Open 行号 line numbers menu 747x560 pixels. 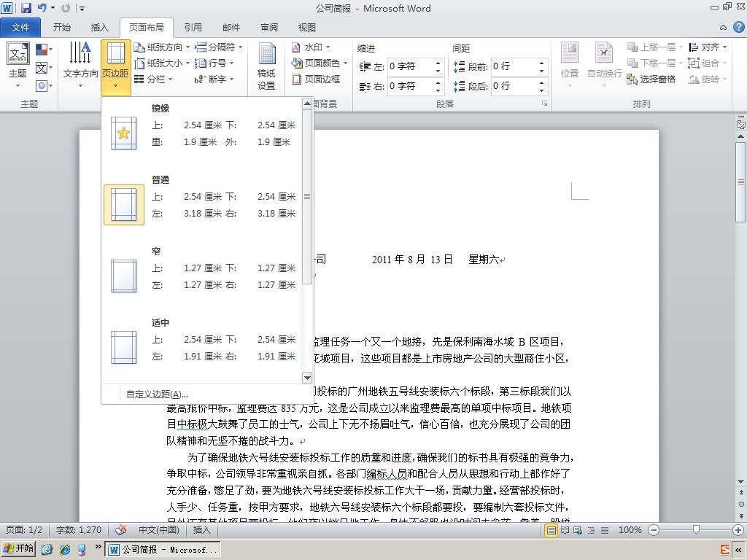[214, 63]
